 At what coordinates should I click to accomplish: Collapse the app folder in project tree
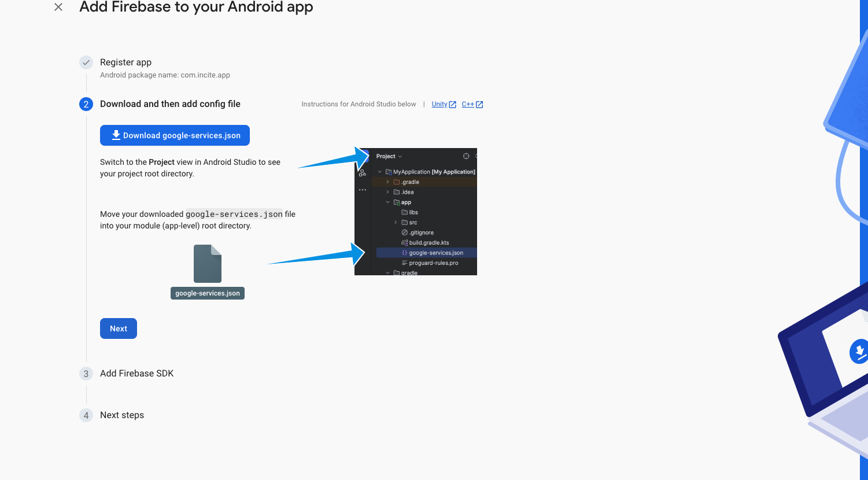(x=387, y=202)
